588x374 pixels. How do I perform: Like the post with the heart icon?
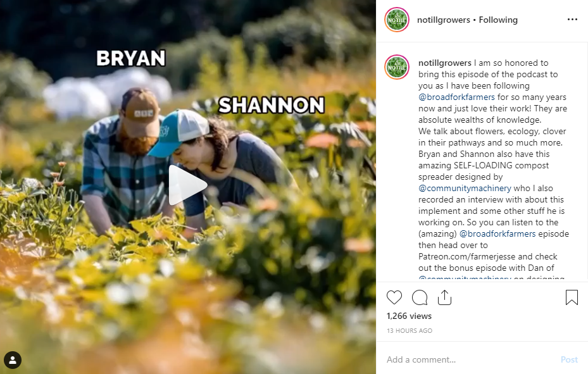pyautogui.click(x=394, y=297)
